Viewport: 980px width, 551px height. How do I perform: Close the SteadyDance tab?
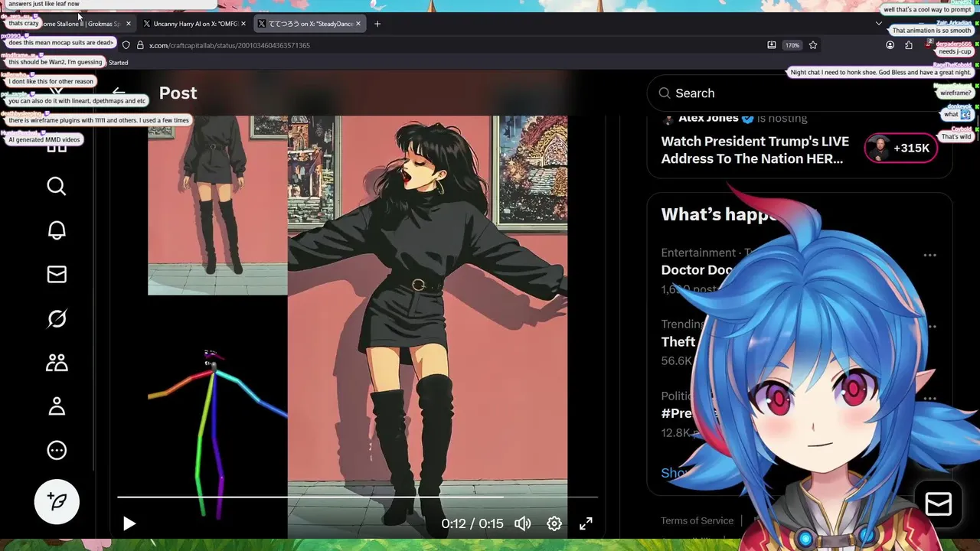tap(358, 24)
